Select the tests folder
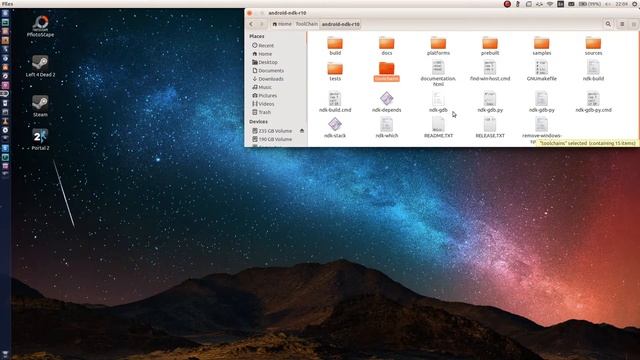This screenshot has width=640, height=360. (335, 71)
